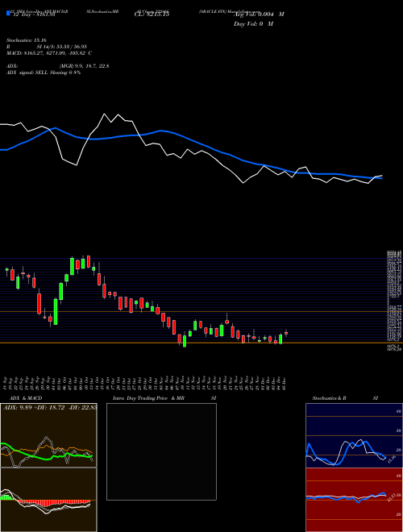Open the blue-background Stochastics chart panel
Image resolution: width=403 pixels, height=532 pixels.
354,435
